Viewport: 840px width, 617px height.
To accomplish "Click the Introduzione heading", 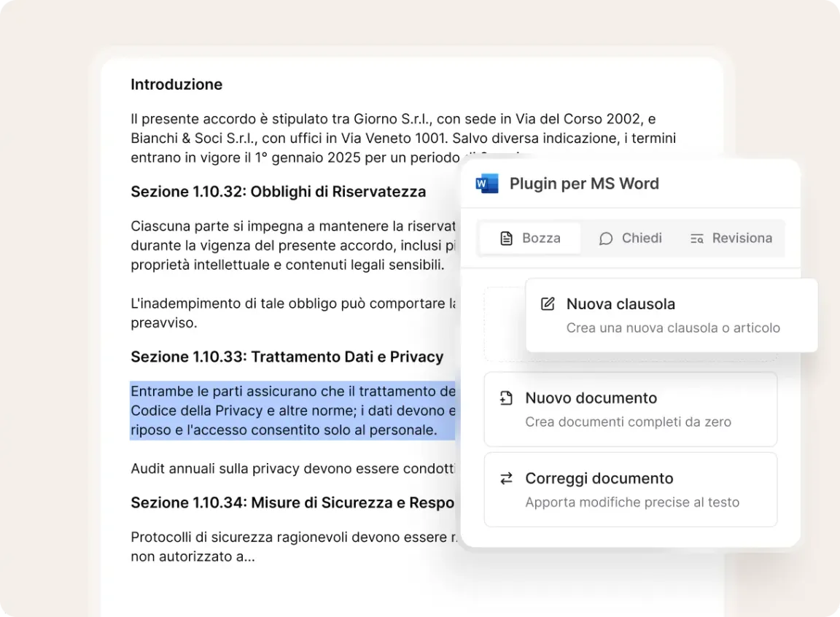I will coord(176,85).
